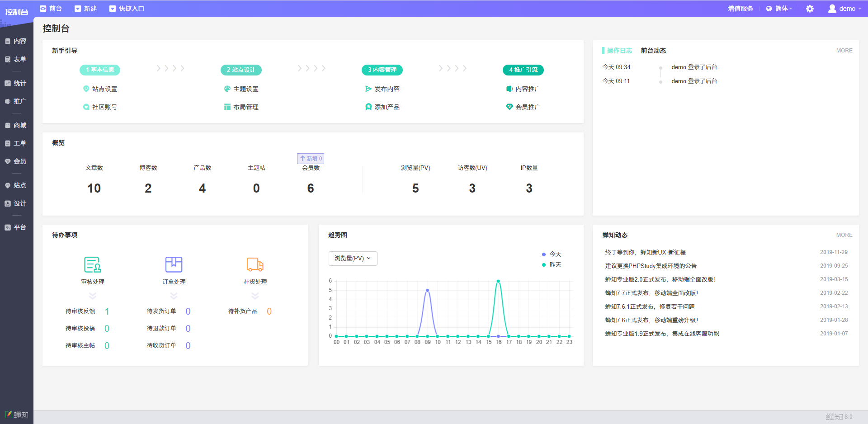Click the 补货处理 truck icon
868x424 pixels.
[255, 264]
